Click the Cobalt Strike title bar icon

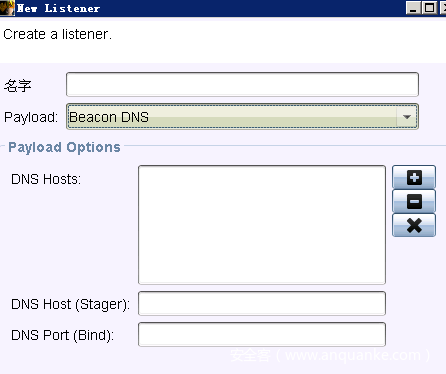[x=7, y=8]
